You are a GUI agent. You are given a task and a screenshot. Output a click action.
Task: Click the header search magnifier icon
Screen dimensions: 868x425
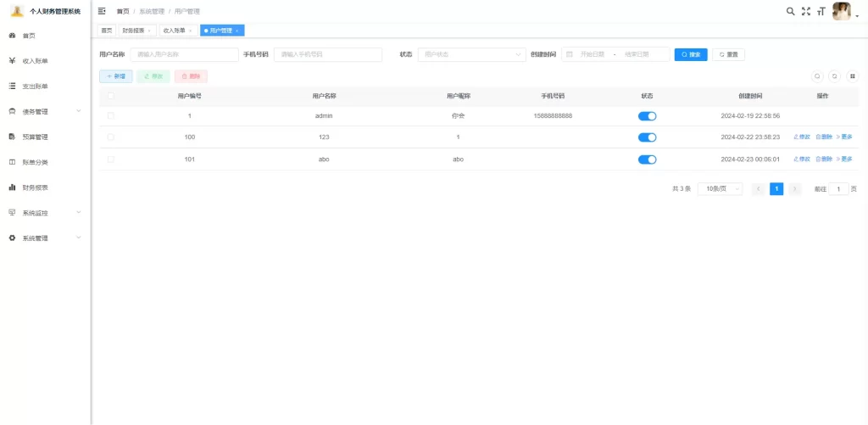791,12
